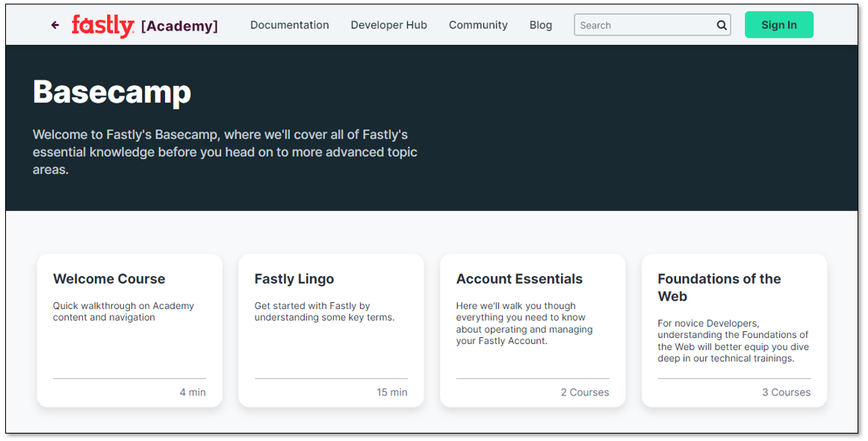Click 'Get started with Fastly' description
Image resolution: width=868 pixels, height=441 pixels.
pos(324,311)
